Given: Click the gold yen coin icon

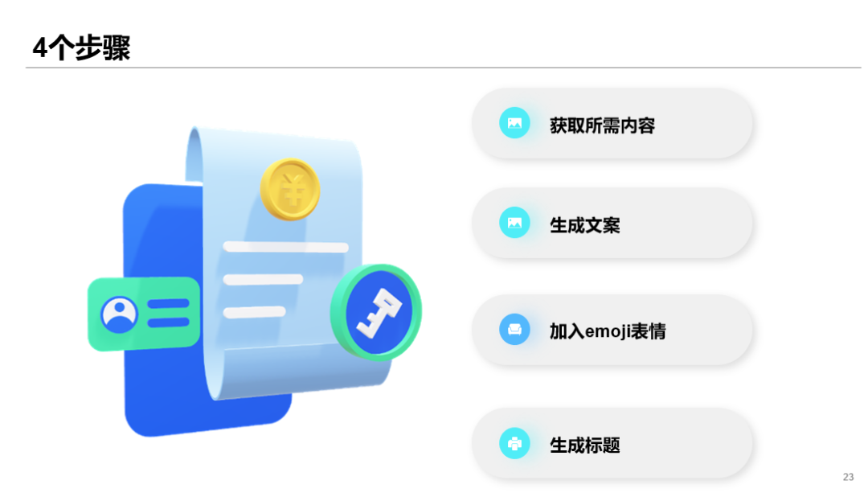Looking at the screenshot, I should [x=290, y=189].
